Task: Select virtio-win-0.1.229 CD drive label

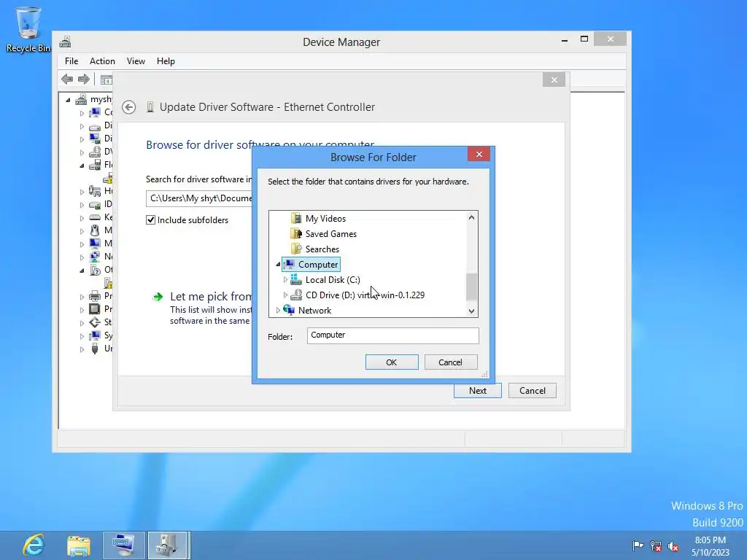Action: pyautogui.click(x=365, y=295)
